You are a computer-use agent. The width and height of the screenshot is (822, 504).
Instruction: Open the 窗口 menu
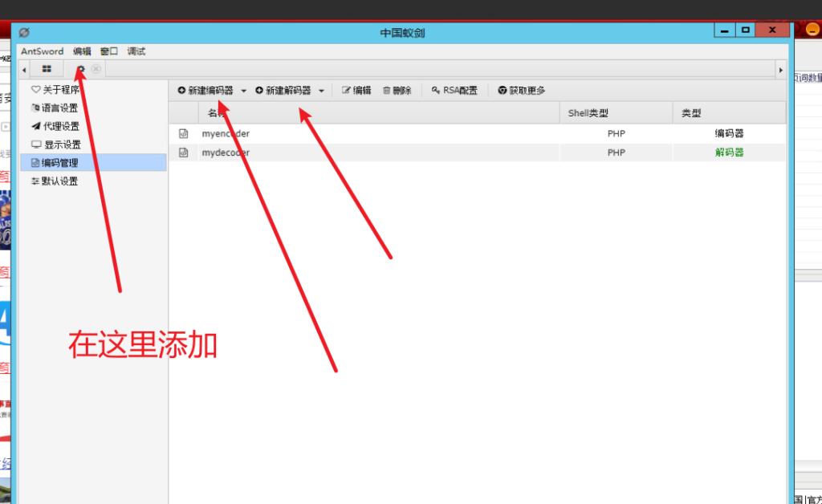tap(109, 51)
